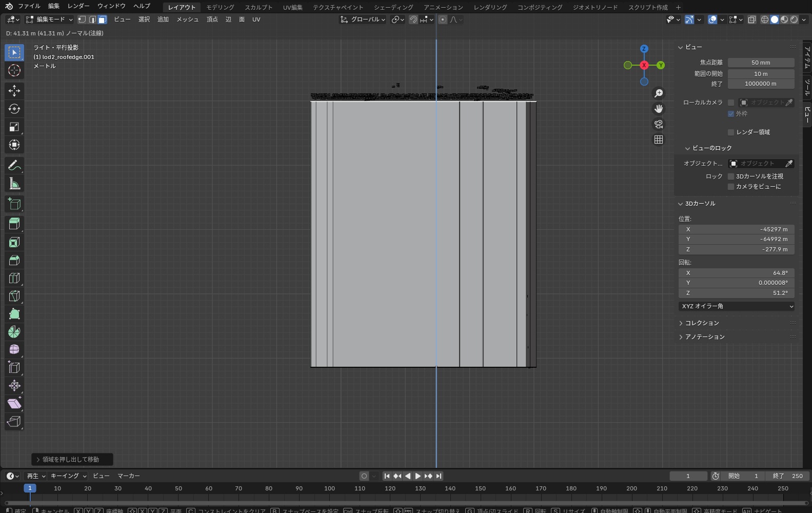
Task: Open the レンダー menu
Action: 78,6
